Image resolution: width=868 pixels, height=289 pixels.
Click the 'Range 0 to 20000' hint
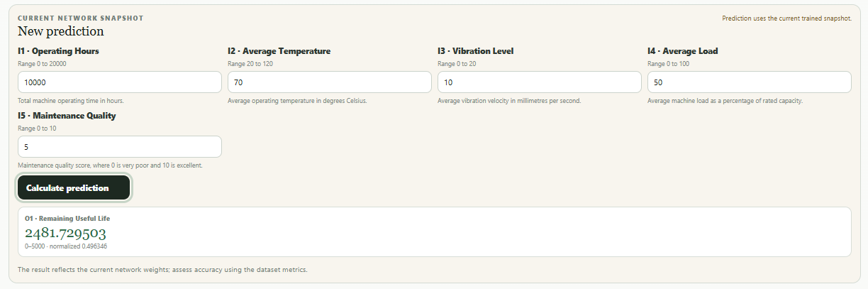(x=43, y=64)
